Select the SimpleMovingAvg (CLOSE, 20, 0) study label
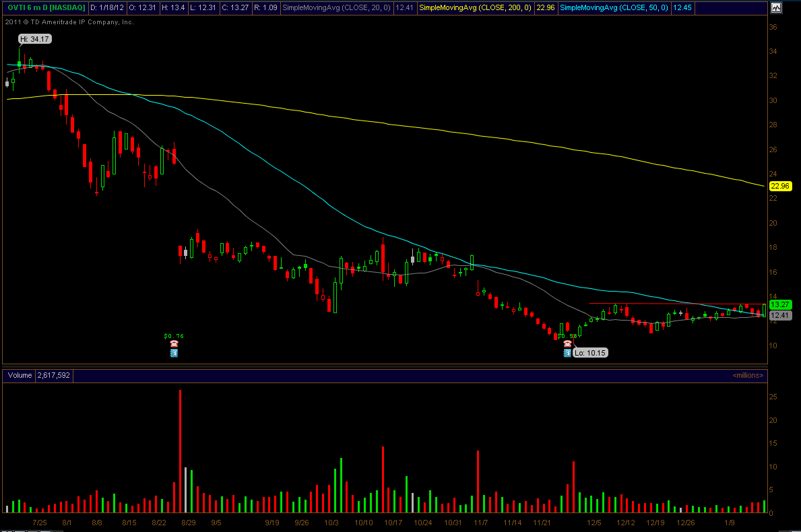 tap(336, 7)
